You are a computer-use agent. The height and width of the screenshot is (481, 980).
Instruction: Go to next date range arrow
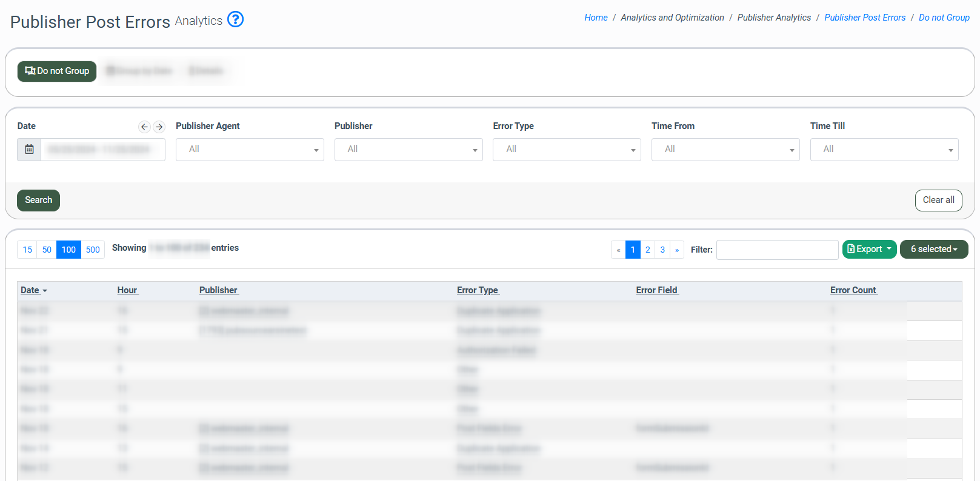point(159,127)
